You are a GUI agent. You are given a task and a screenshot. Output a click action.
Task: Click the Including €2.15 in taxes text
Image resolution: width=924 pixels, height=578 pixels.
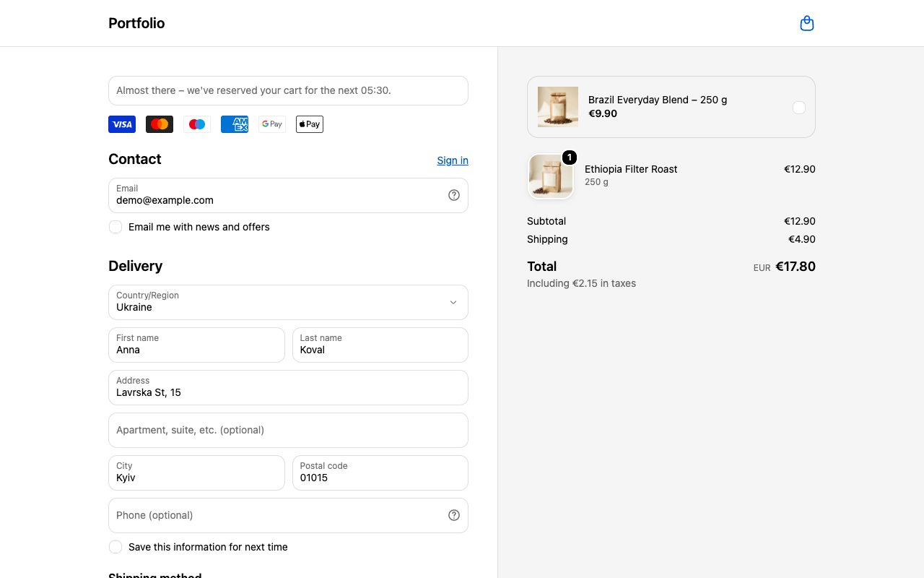(x=581, y=283)
